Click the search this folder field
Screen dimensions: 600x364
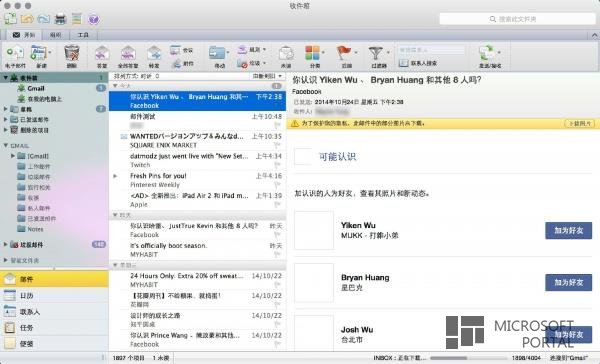pyautogui.click(x=517, y=19)
